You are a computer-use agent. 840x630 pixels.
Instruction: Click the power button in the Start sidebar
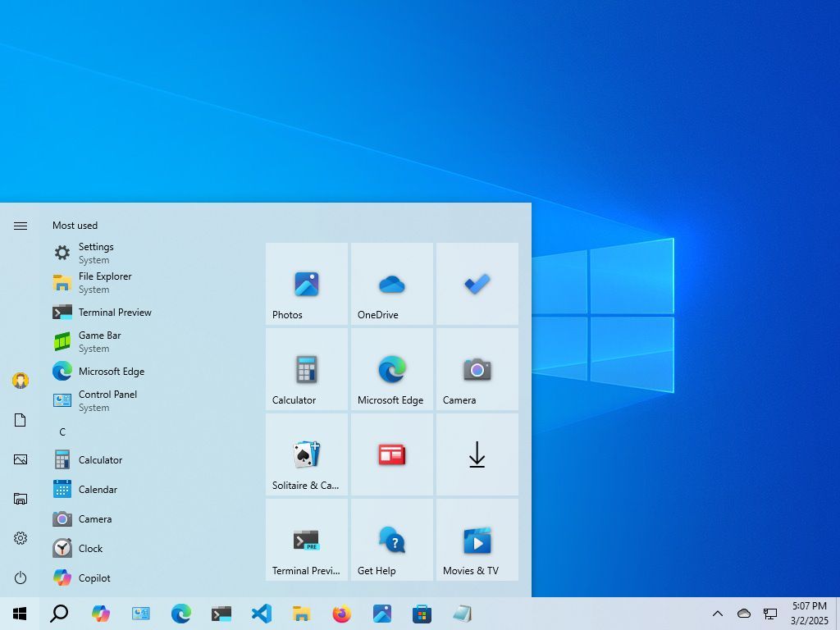point(20,577)
